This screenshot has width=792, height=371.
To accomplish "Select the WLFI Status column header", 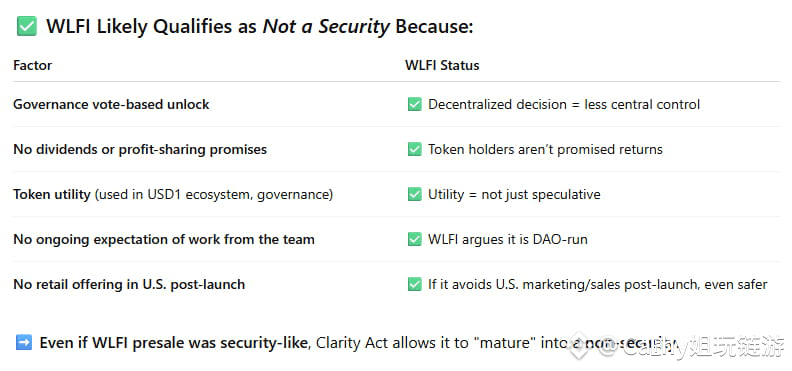I will [442, 66].
